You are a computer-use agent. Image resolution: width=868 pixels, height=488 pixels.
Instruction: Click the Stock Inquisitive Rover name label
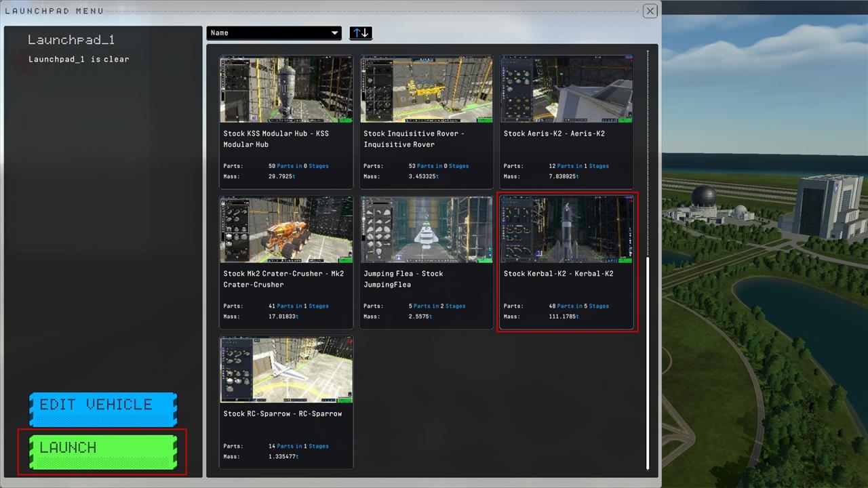414,139
